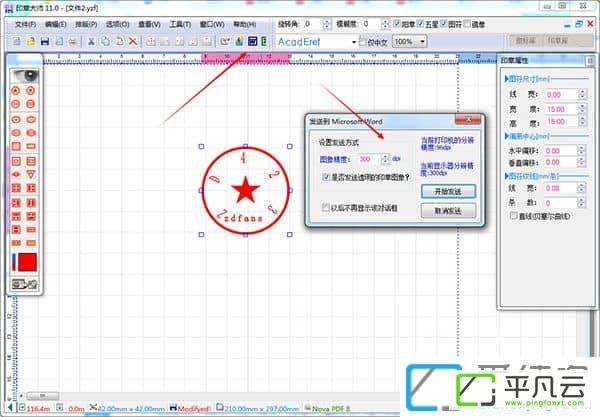Select the diamond eye-shaped stamp left of triangle
Screen dimensions: 600x417
tap(16, 174)
